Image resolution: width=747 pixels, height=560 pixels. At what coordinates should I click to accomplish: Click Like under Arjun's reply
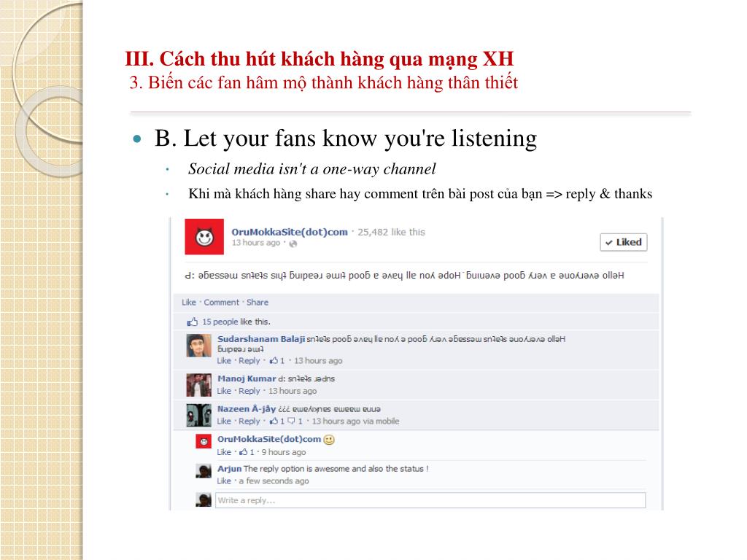pos(224,481)
